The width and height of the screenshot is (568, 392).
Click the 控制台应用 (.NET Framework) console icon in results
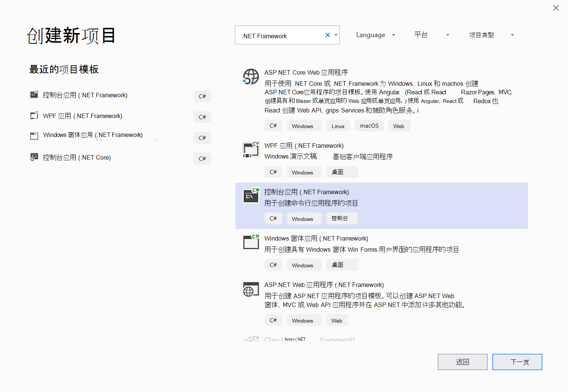coord(251,196)
